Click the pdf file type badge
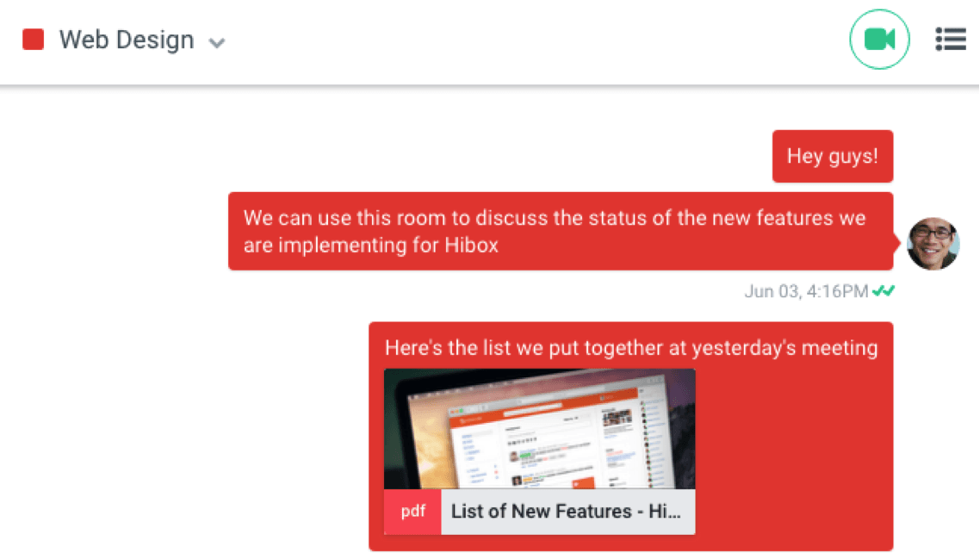980x553 pixels. point(412,512)
